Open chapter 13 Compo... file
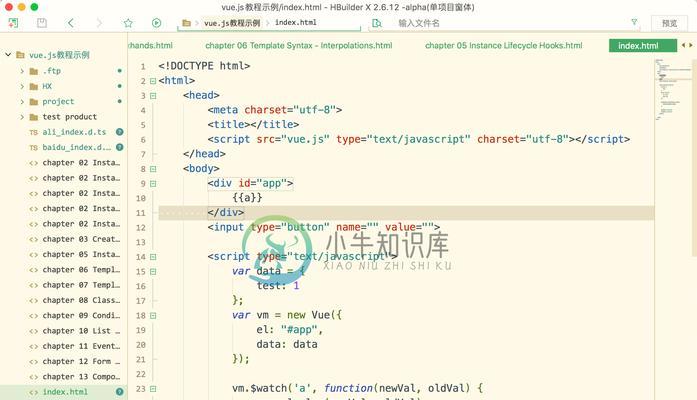 coord(81,376)
